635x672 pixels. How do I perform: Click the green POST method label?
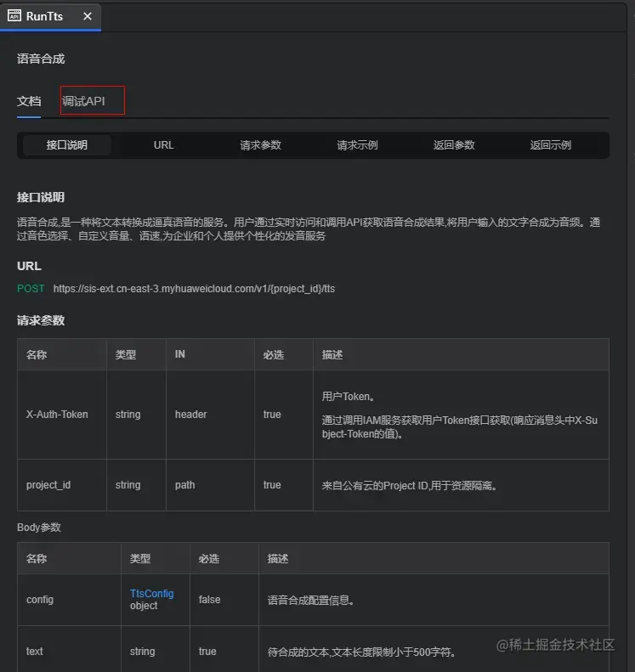pyautogui.click(x=31, y=289)
